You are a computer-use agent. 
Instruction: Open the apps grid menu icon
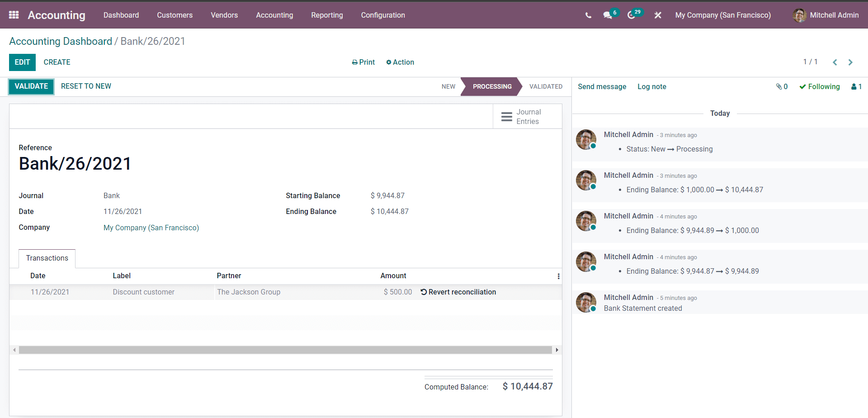pyautogui.click(x=14, y=15)
